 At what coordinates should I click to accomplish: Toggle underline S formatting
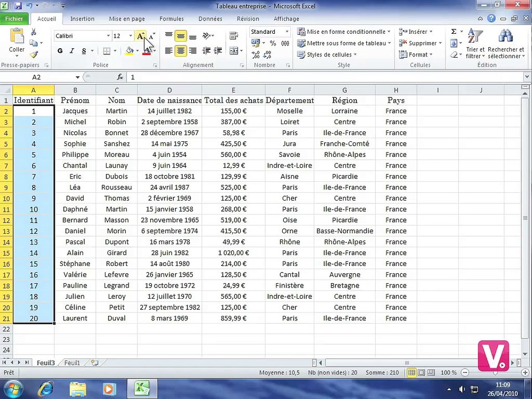84,51
